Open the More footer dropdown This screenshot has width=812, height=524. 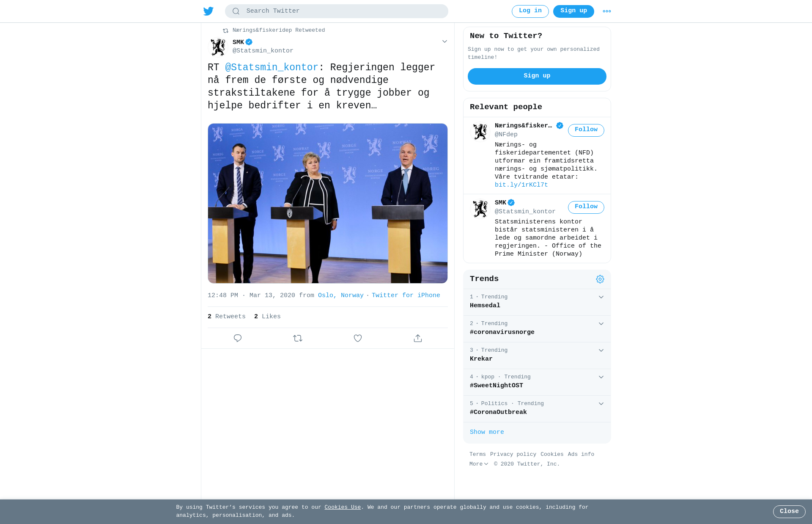coord(479,464)
